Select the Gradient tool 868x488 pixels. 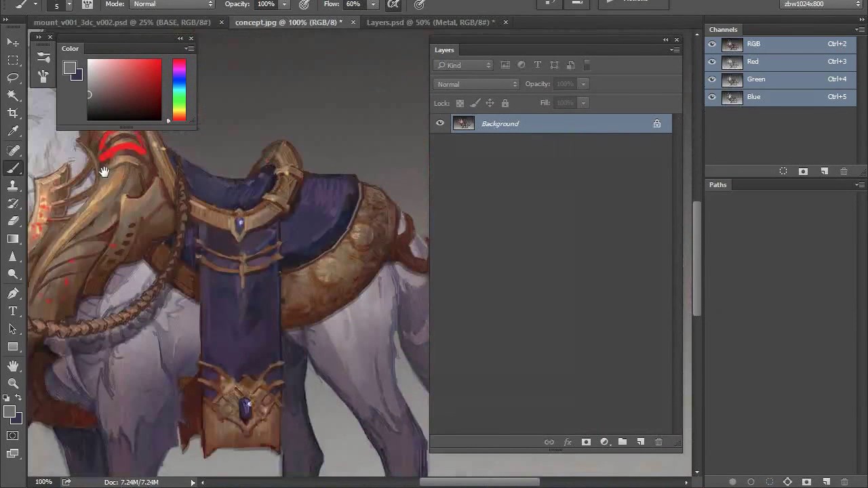pos(13,239)
